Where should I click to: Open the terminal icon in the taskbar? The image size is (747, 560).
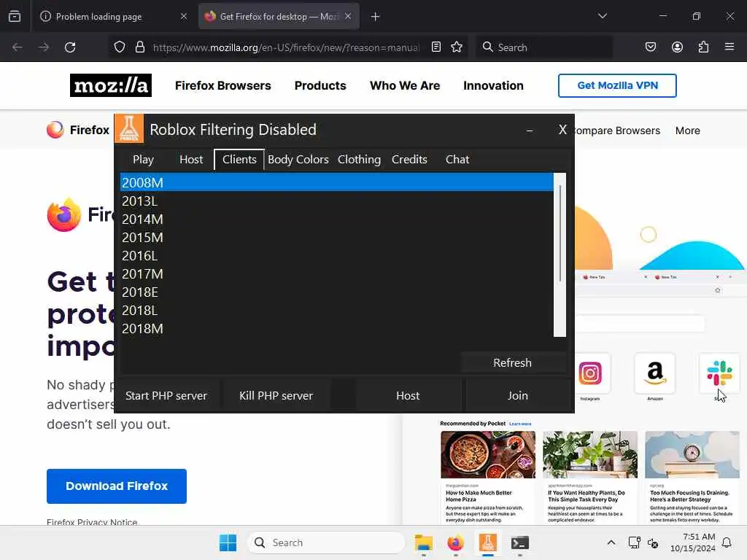[519, 542]
